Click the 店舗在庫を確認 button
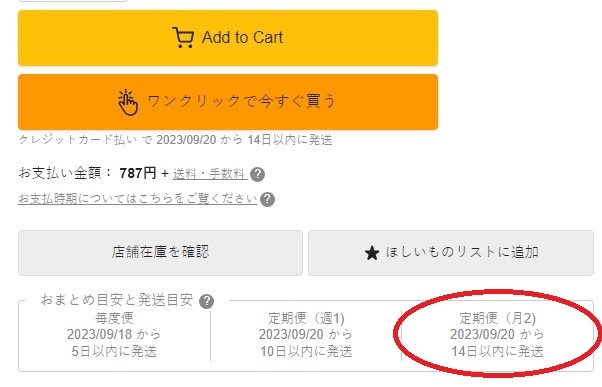The height and width of the screenshot is (387, 602). (x=160, y=253)
